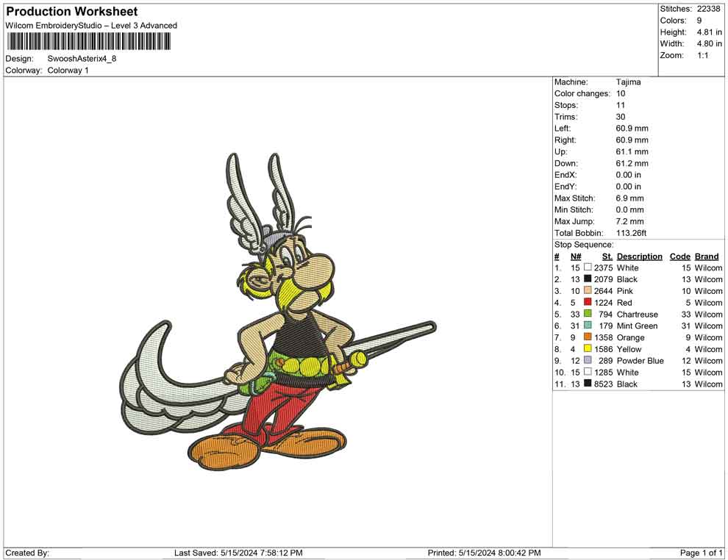Image resolution: width=728 pixels, height=560 pixels.
Task: Click the 'Brand' column header
Action: tap(707, 256)
